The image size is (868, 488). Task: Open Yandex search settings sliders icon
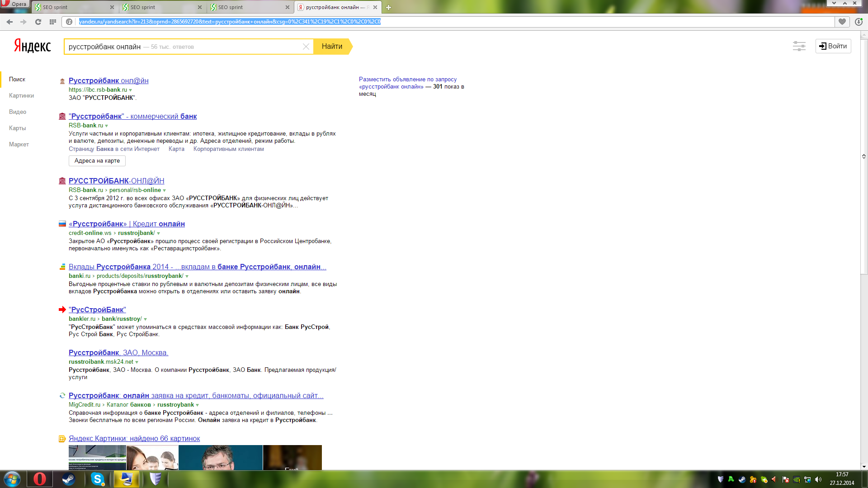799,46
